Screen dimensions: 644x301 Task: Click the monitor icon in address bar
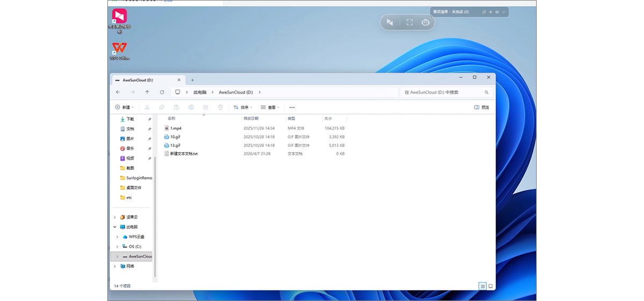tap(178, 92)
